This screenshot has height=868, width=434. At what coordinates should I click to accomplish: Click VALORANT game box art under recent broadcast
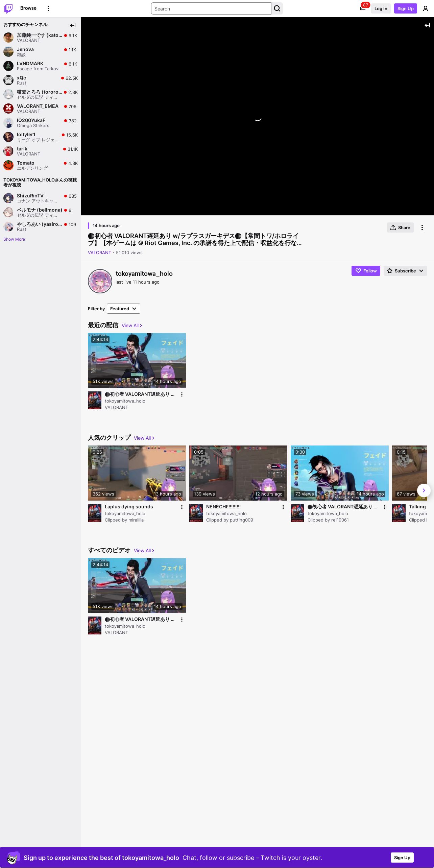(95, 401)
